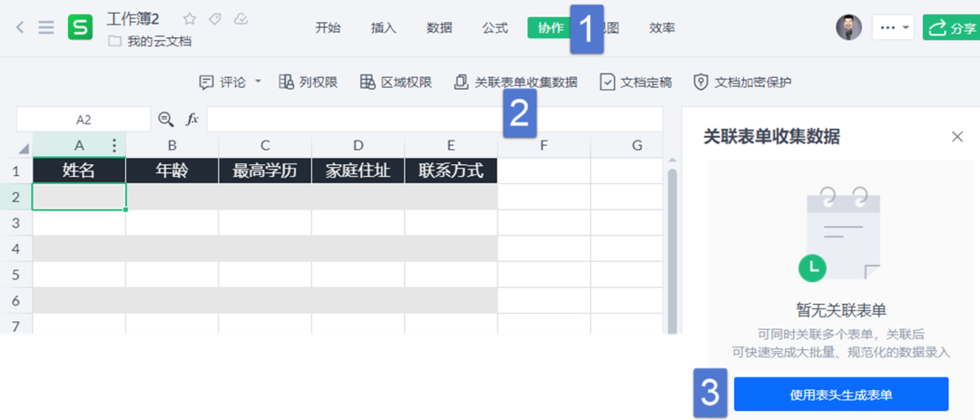The width and height of the screenshot is (980, 420).
Task: Select column E header
Action: click(x=451, y=145)
